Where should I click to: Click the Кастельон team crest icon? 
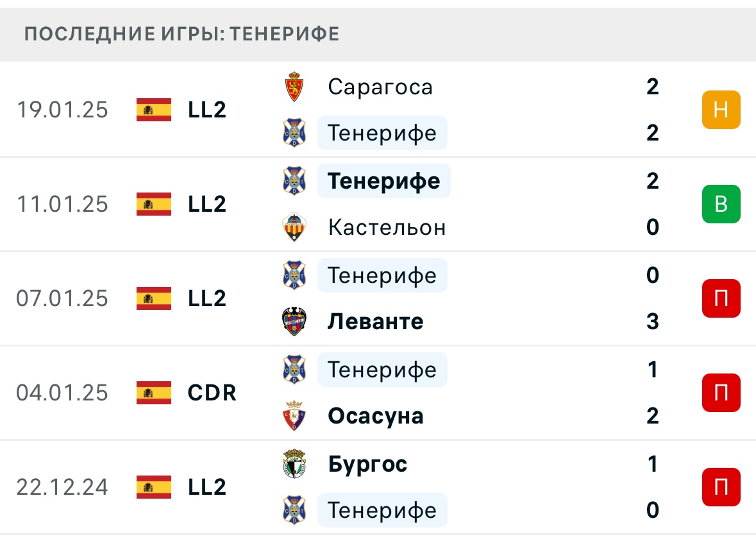294,228
